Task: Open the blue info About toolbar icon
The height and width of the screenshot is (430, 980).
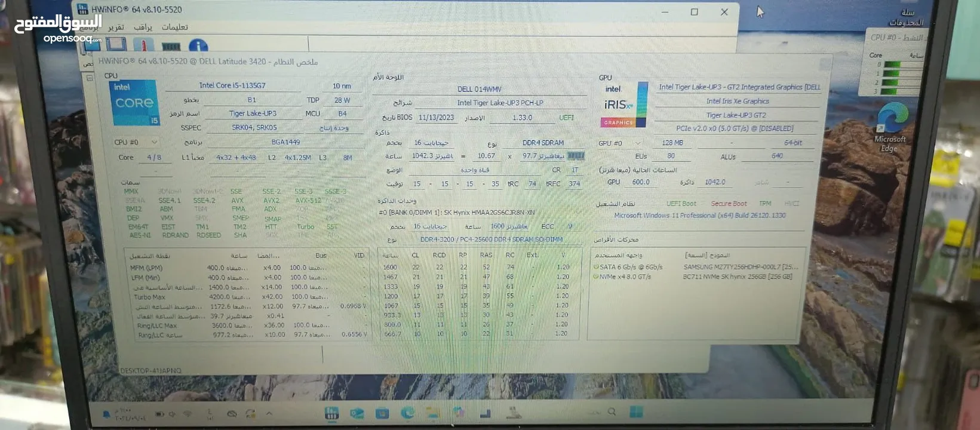Action: (x=198, y=46)
